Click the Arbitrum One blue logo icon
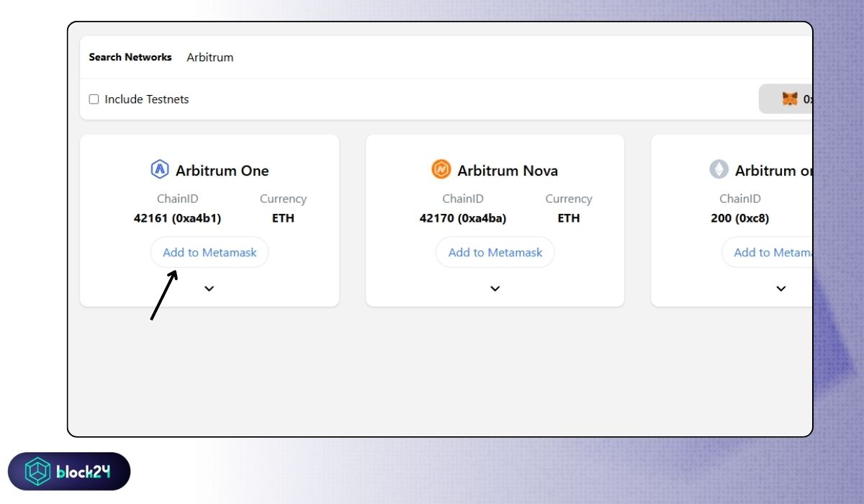This screenshot has height=504, width=864. point(159,170)
